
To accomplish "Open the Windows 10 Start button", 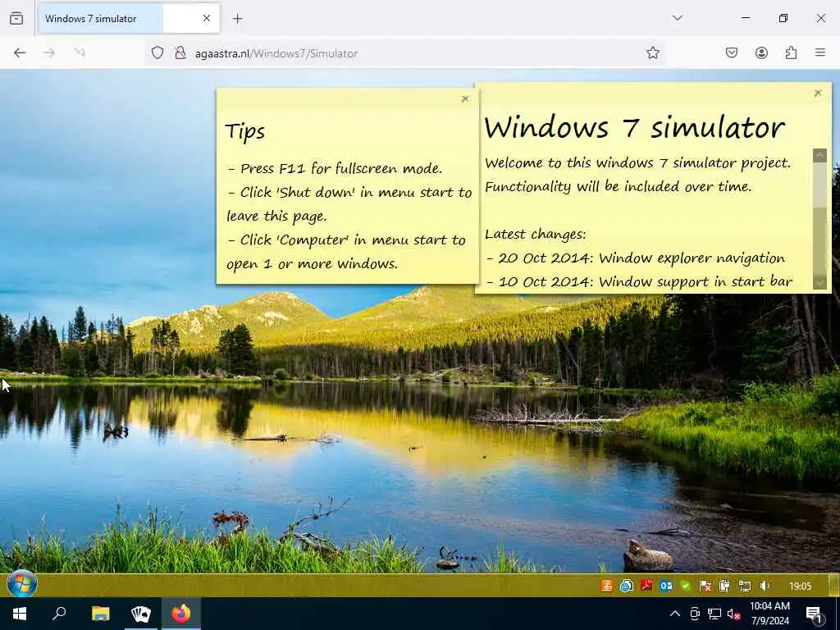I will click(x=20, y=614).
